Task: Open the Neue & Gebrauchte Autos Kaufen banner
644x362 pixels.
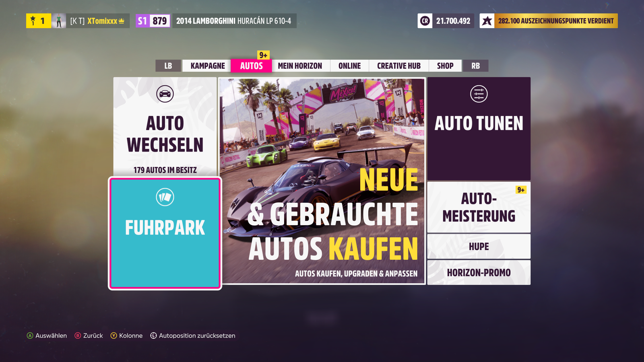Action: [x=322, y=181]
